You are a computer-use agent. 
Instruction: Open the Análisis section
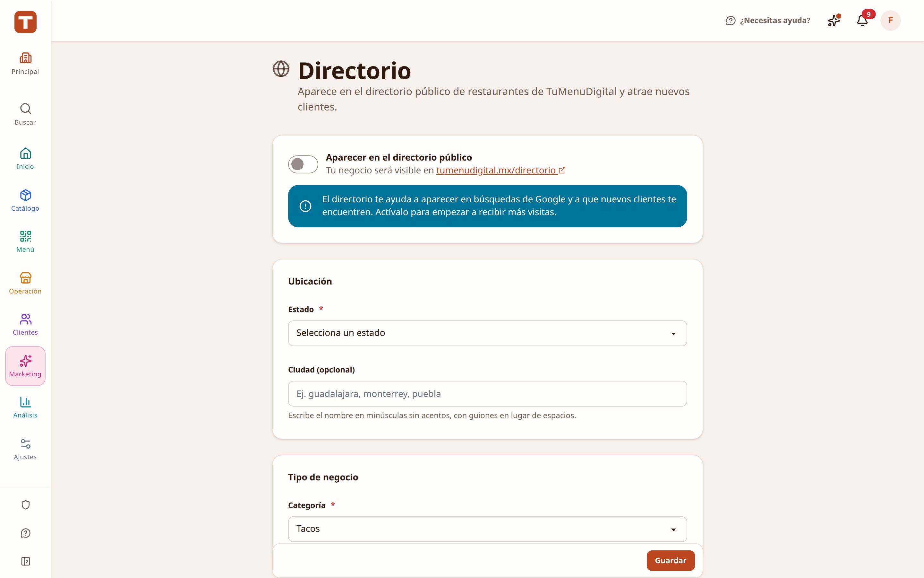click(25, 407)
